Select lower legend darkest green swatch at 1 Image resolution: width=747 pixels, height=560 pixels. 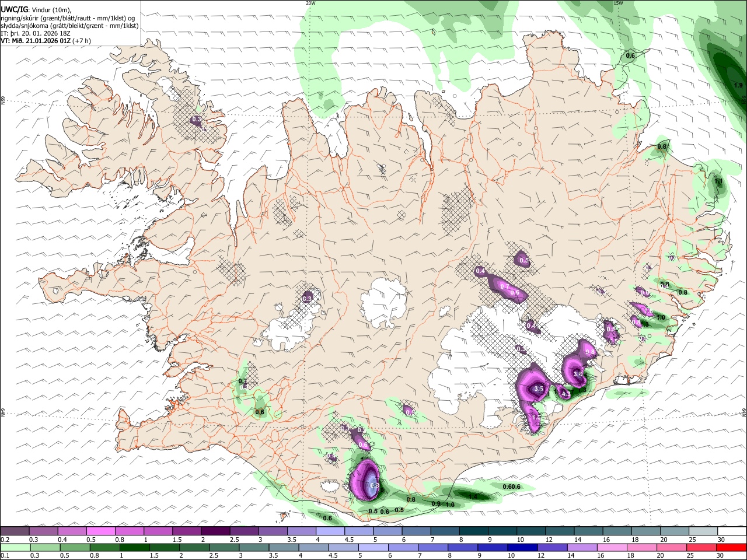click(134, 548)
